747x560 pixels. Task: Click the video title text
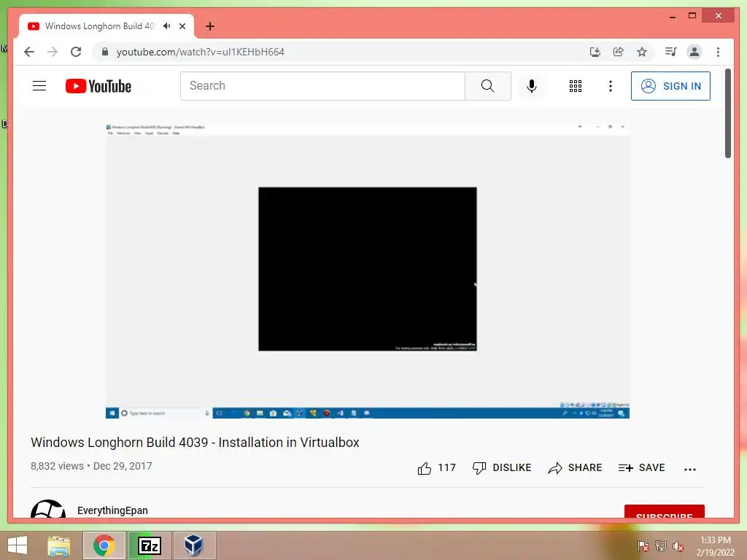pyautogui.click(x=195, y=443)
